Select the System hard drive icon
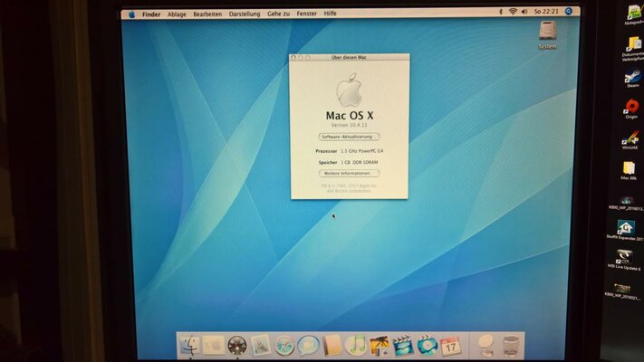 [547, 33]
